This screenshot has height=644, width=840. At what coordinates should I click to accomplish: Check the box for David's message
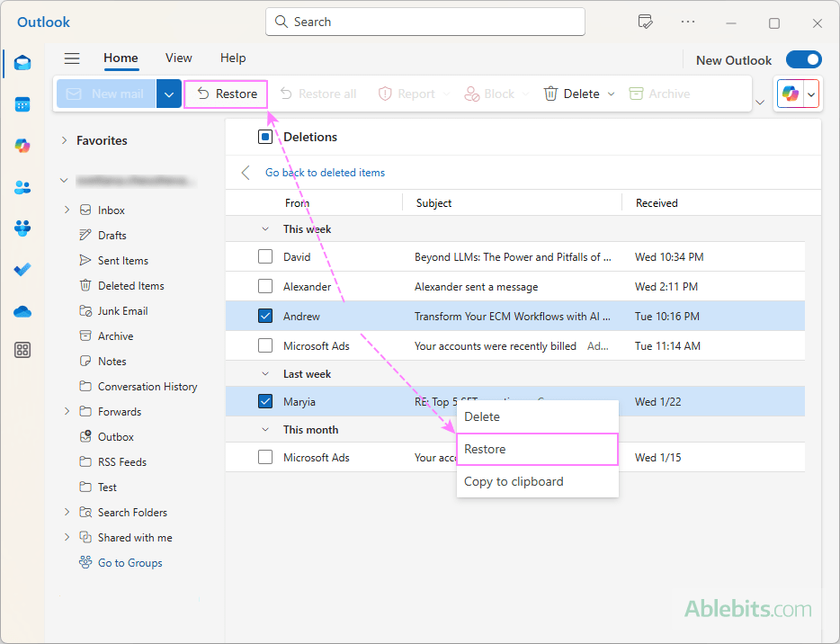point(265,256)
